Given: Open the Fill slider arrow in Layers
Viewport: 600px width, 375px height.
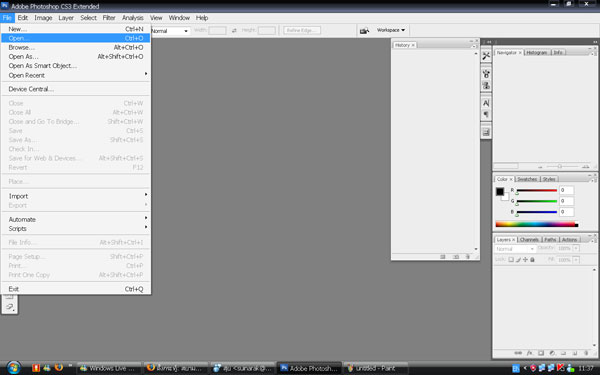Looking at the screenshot, I should click(x=576, y=260).
